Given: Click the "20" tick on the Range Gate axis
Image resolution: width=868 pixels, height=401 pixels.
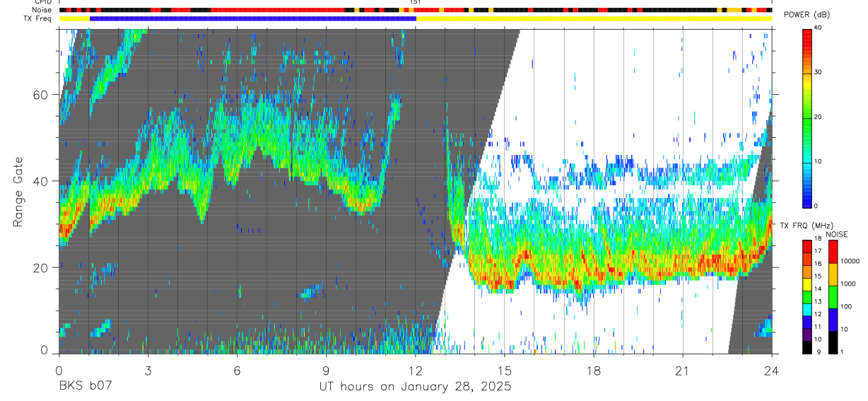Looking at the screenshot, I should pos(41,267).
